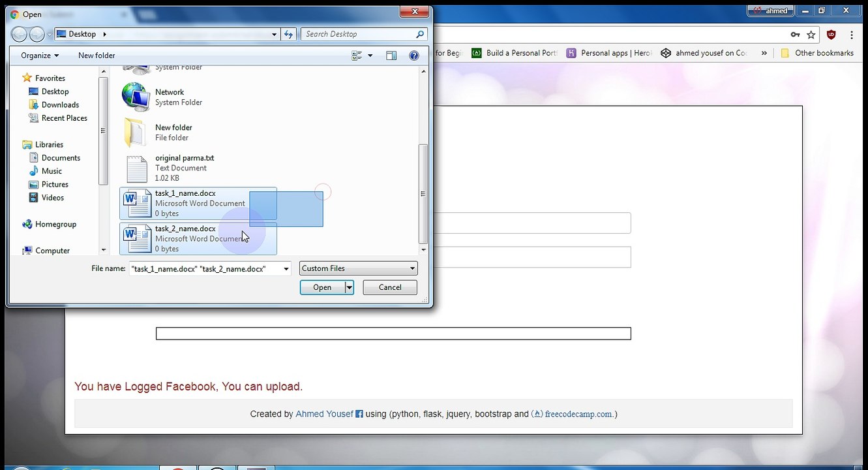The image size is (868, 470).
Task: Click the Back arrow in Open dialog
Action: click(19, 34)
